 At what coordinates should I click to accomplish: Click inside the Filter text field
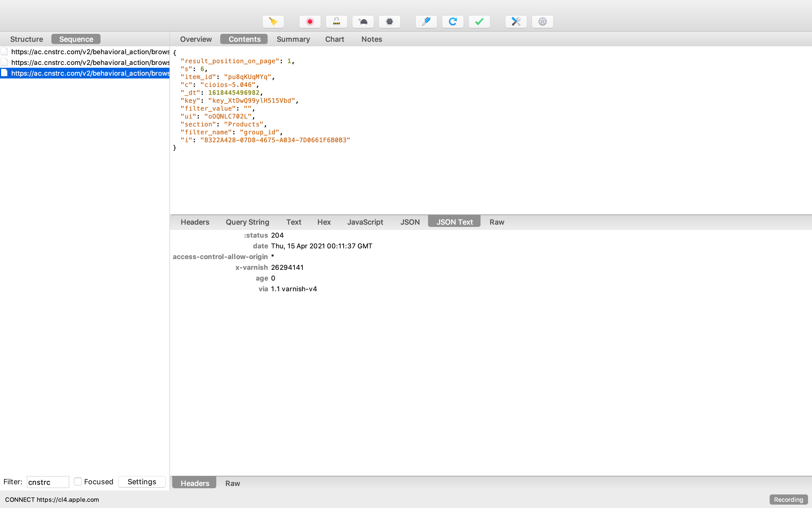(48, 482)
